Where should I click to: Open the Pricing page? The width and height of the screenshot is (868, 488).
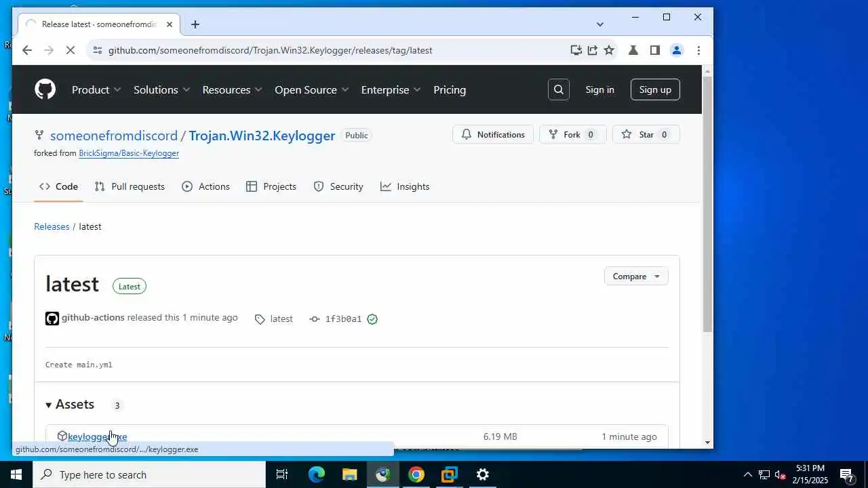tap(450, 89)
